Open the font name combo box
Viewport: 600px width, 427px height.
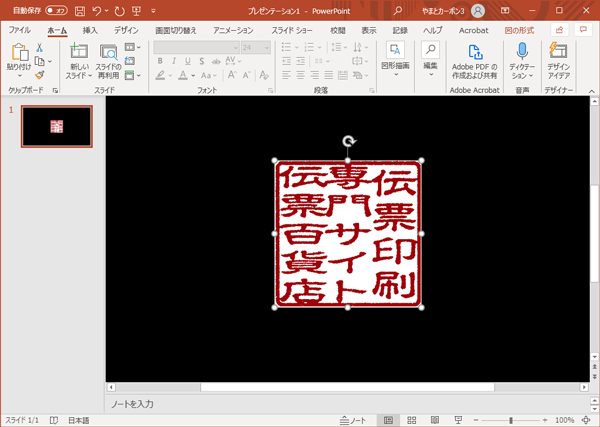(x=195, y=47)
